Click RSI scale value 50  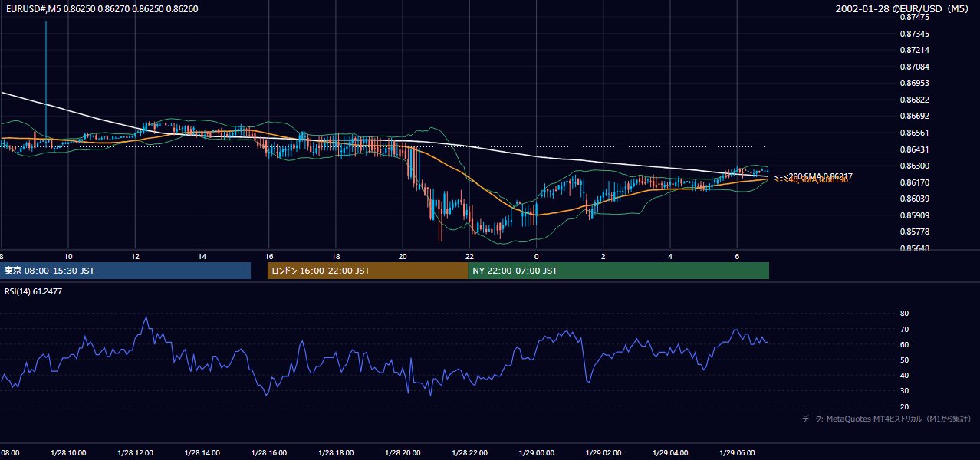point(904,360)
